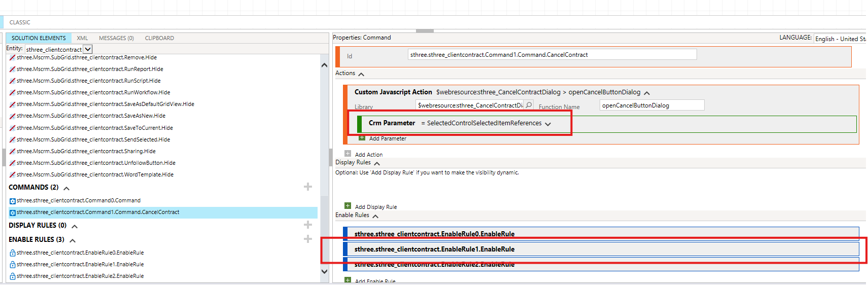This screenshot has height=285, width=868.
Task: Switch to the XML tab
Action: [82, 38]
